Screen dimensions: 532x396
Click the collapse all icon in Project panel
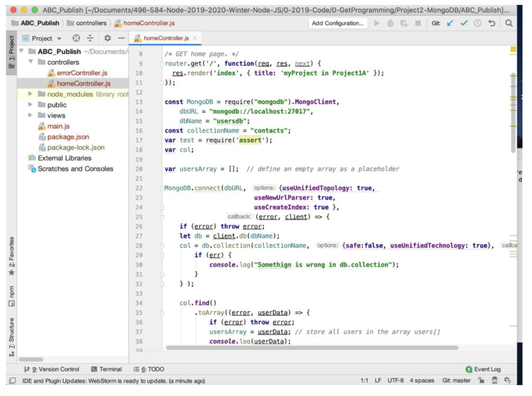click(x=90, y=38)
